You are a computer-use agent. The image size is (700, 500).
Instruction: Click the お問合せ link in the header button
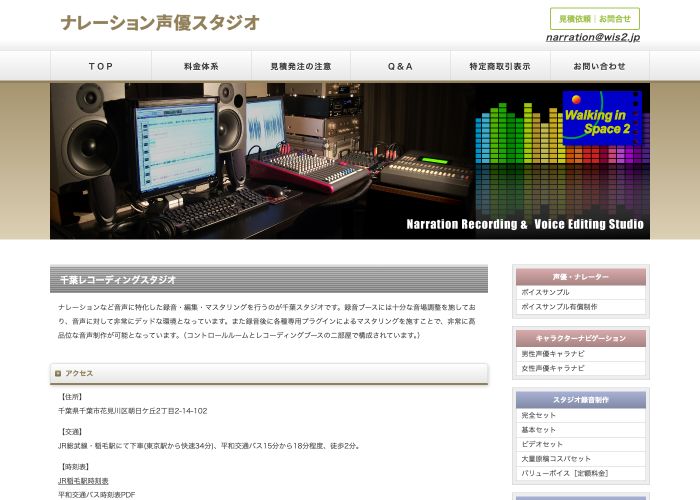coord(615,19)
